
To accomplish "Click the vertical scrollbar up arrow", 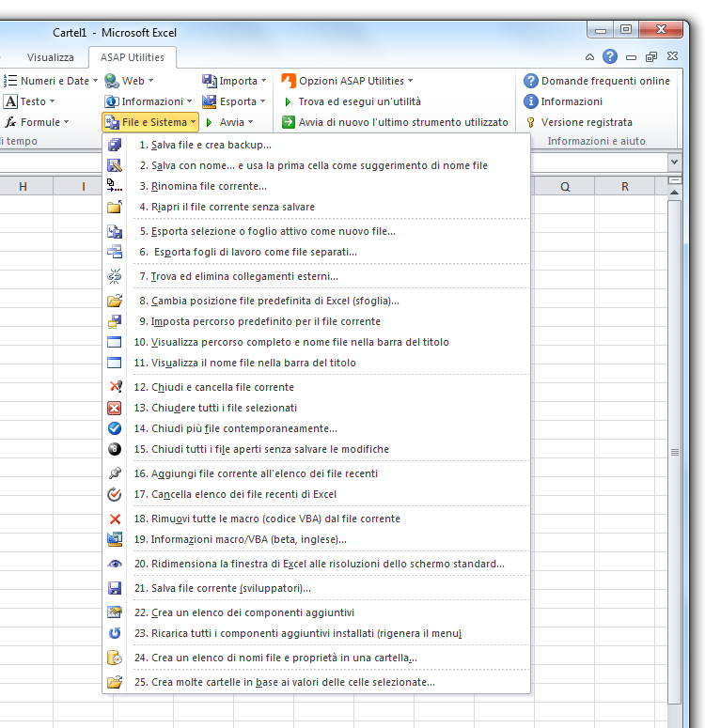I will [x=674, y=193].
